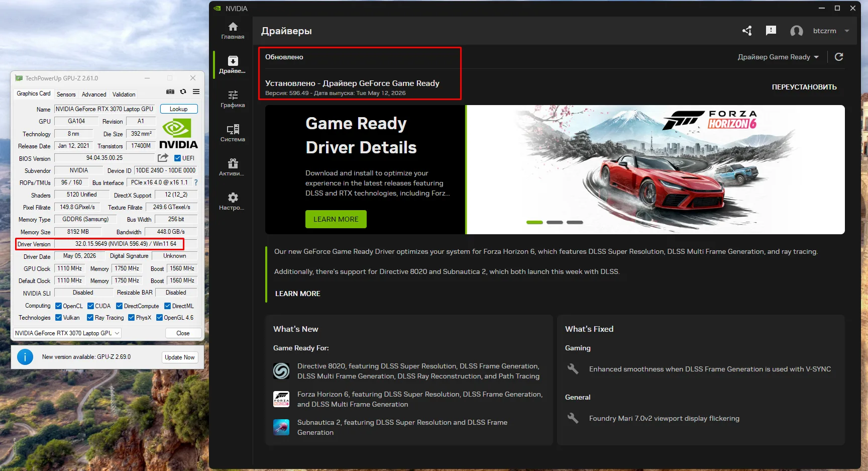Toggle the PhysX checkbox

[x=131, y=317]
